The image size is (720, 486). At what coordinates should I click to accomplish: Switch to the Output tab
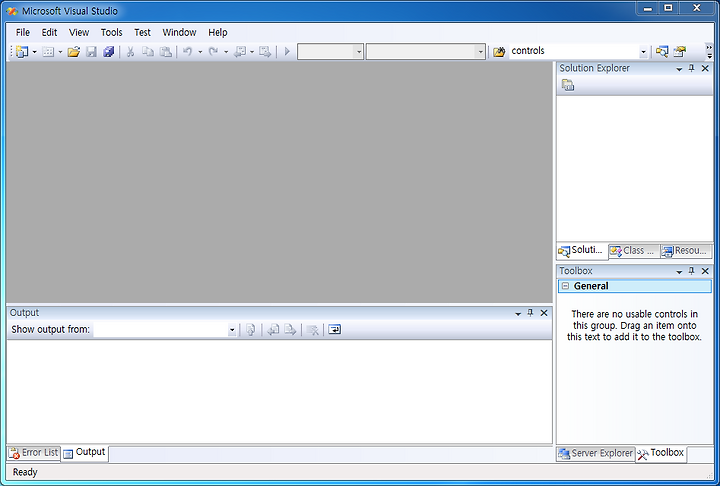84,452
